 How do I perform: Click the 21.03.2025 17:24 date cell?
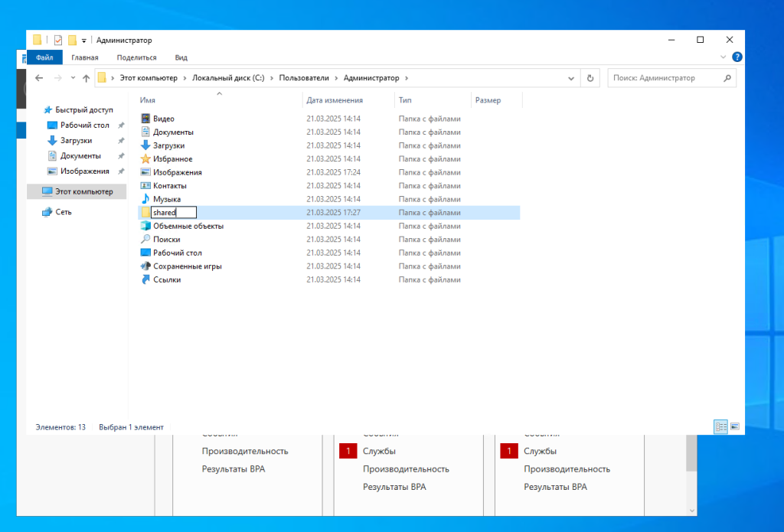coord(334,172)
